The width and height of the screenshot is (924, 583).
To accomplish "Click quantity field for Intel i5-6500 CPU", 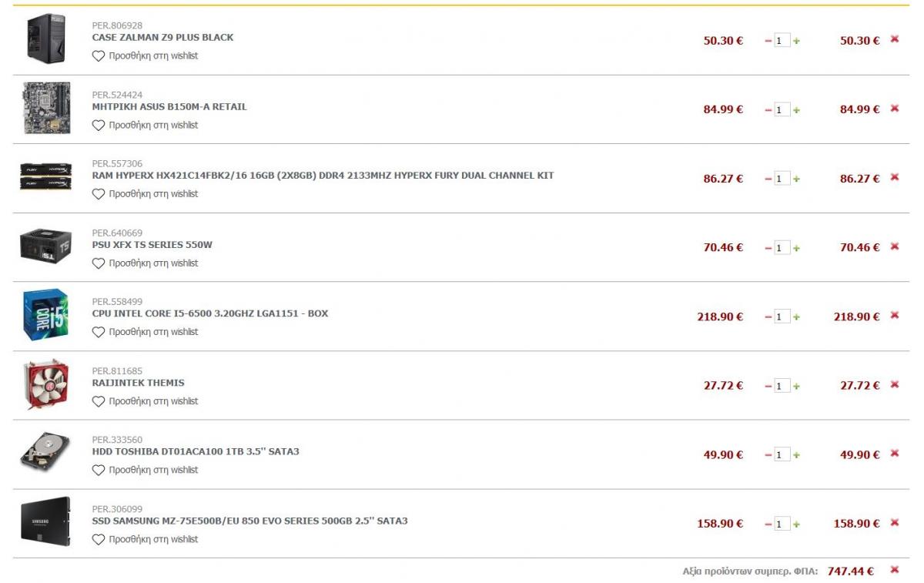I will [782, 317].
